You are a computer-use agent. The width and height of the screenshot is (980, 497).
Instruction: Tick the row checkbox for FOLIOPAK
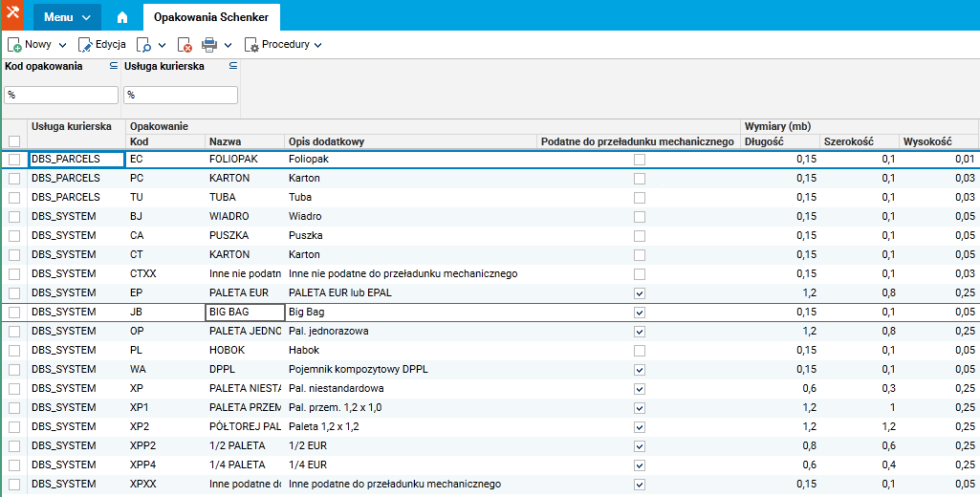click(x=14, y=160)
